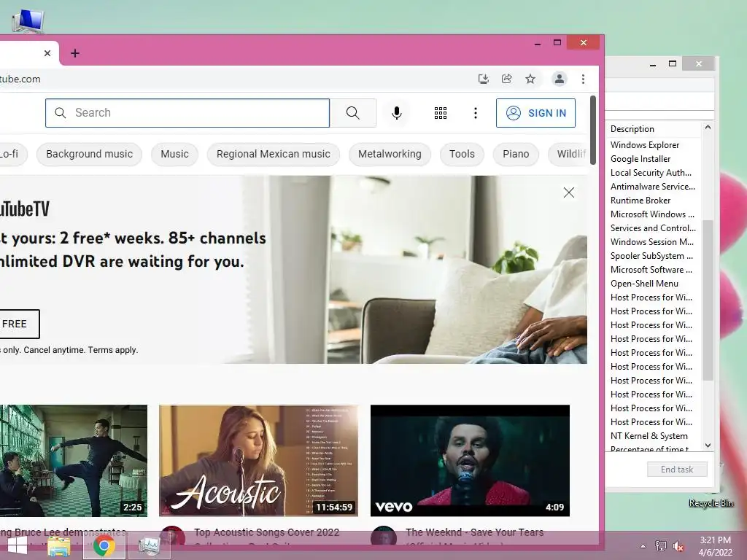Click Task Manager scrollbar down arrow

708,446
